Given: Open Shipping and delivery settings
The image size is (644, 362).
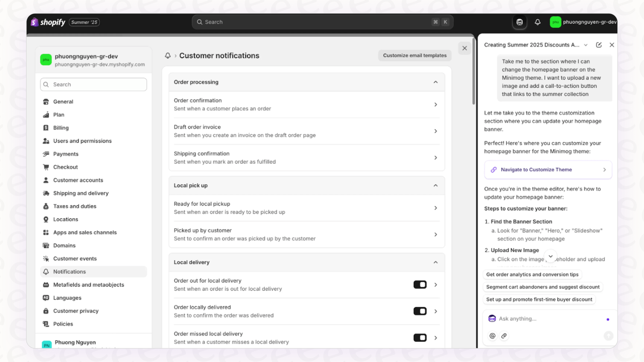Looking at the screenshot, I should (x=80, y=193).
